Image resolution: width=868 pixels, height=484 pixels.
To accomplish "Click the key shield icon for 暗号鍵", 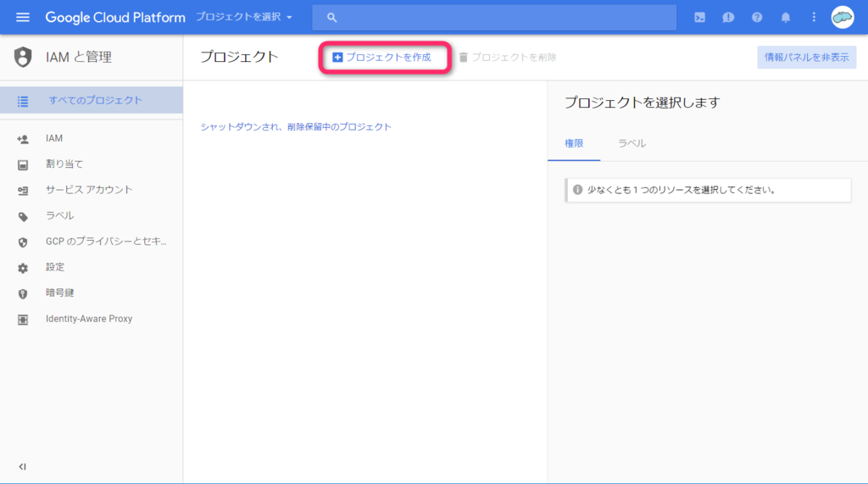I will [x=23, y=294].
